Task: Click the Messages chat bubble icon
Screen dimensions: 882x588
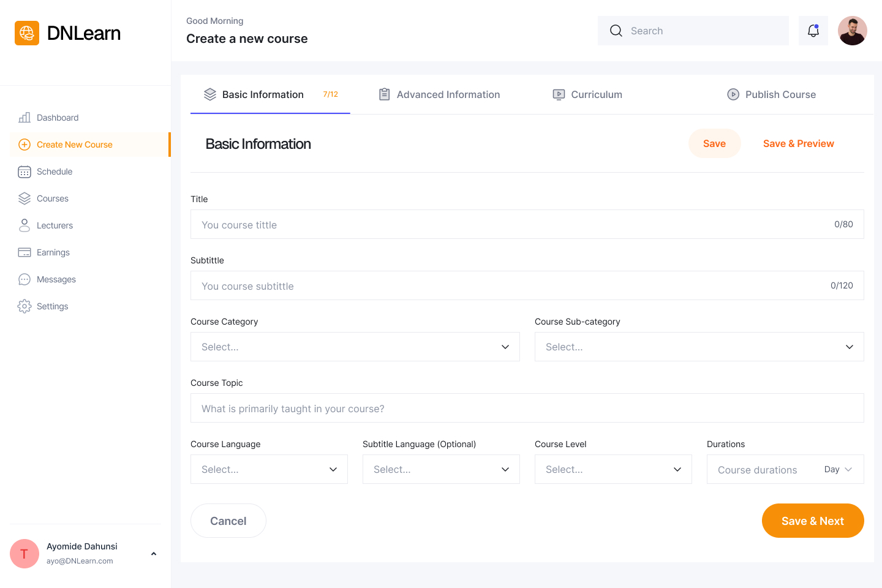Action: (24, 279)
